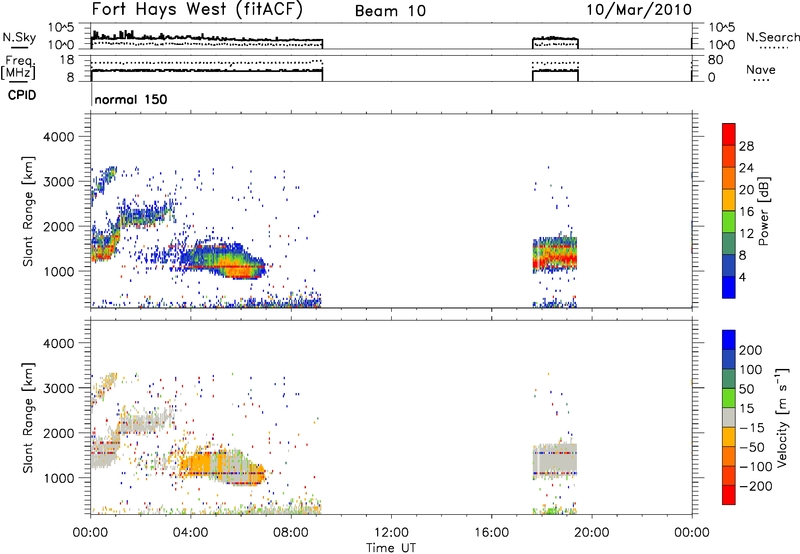This screenshot has height=554, width=800.
Task: Click the "08:00" time tick label
Action: [291, 533]
